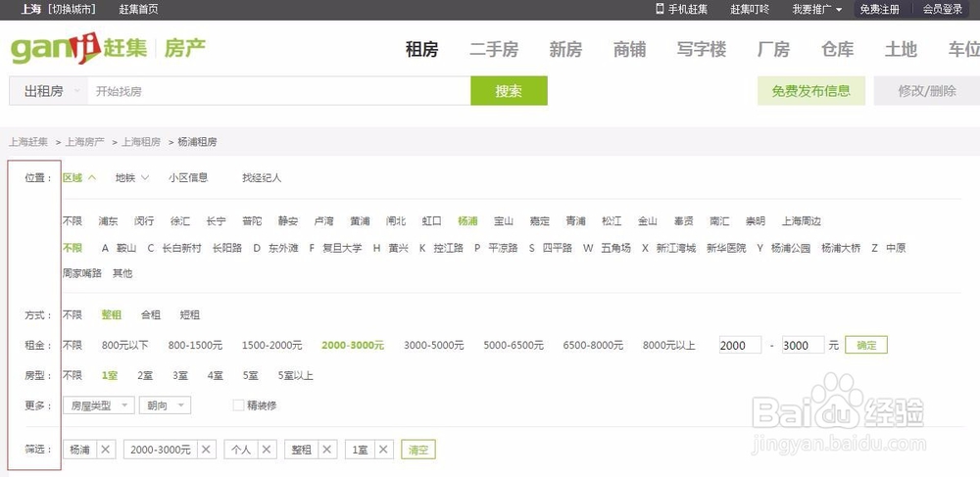Click the mobile phone icon beside 手机赶集
980x477 pixels.
[x=660, y=9]
